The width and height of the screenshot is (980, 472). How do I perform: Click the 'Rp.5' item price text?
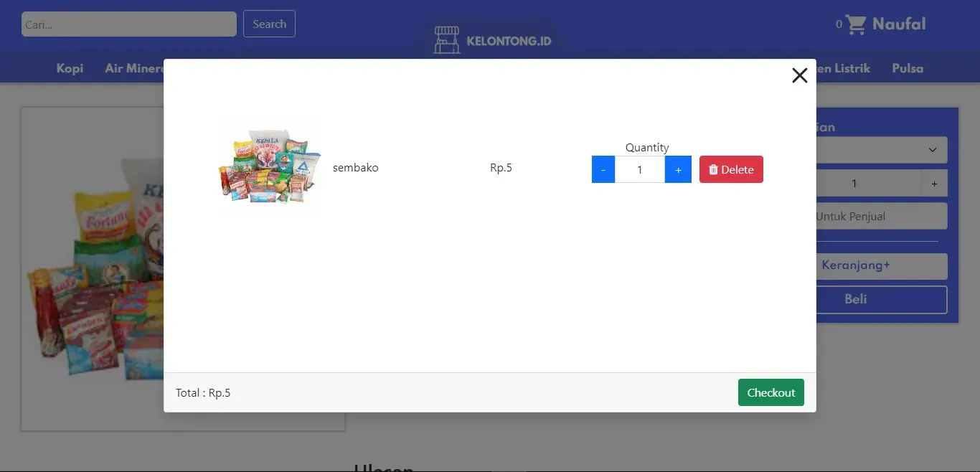pos(501,168)
